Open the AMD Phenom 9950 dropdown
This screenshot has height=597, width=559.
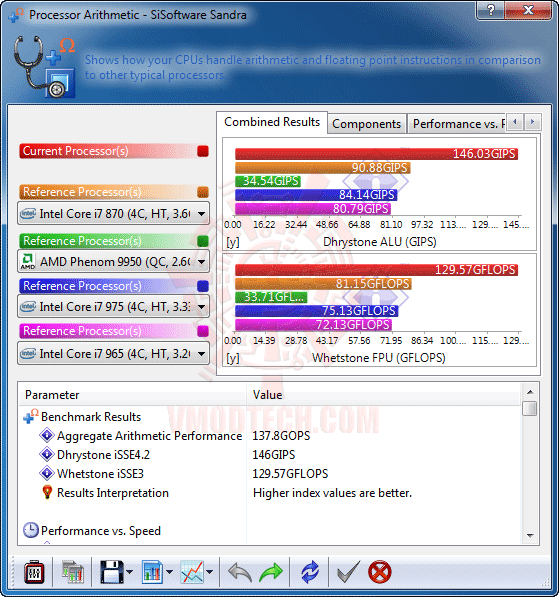click(113, 262)
